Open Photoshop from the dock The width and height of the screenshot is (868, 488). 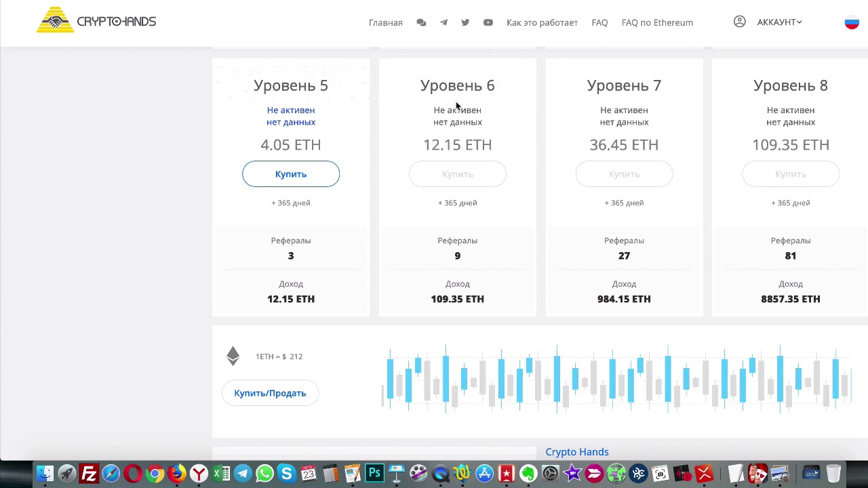(x=374, y=473)
